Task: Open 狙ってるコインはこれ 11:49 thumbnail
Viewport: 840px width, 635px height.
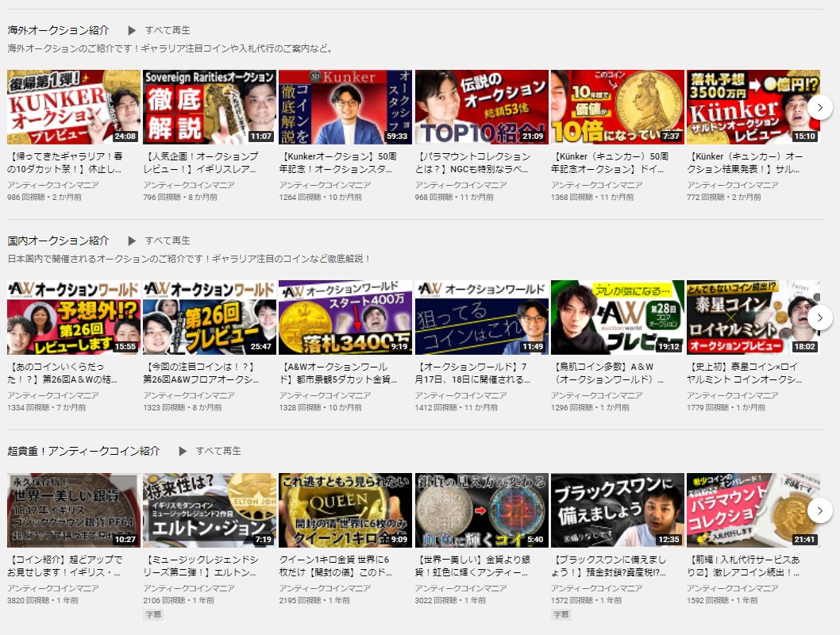Action: (481, 317)
